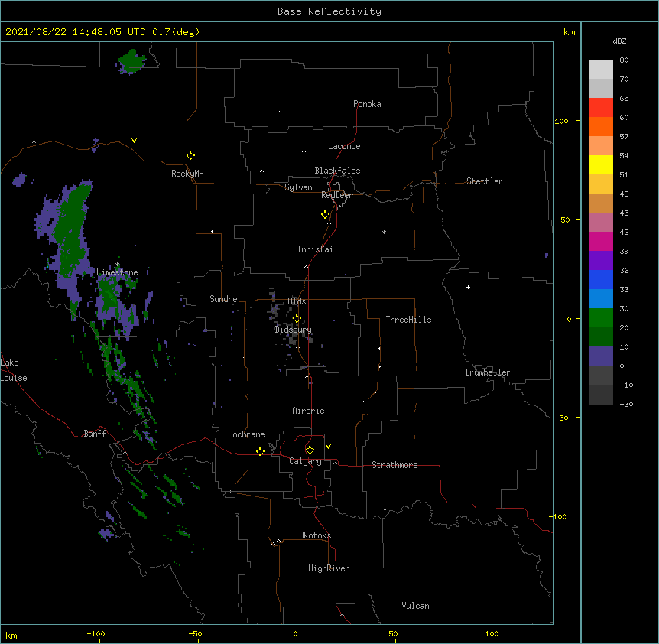Click the 80 value on the dBZ scale
Viewport: 659px width, 644px height.
pyautogui.click(x=624, y=60)
